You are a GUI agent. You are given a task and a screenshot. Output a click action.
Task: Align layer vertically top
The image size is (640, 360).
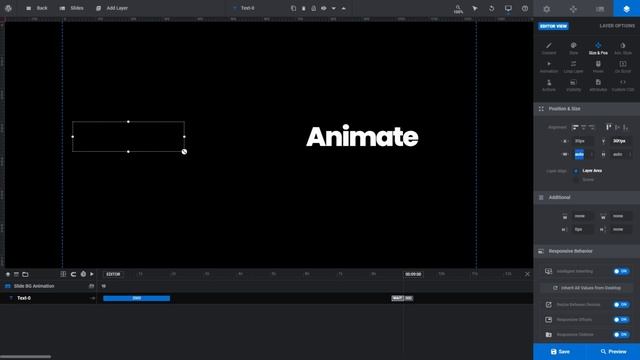click(x=609, y=127)
